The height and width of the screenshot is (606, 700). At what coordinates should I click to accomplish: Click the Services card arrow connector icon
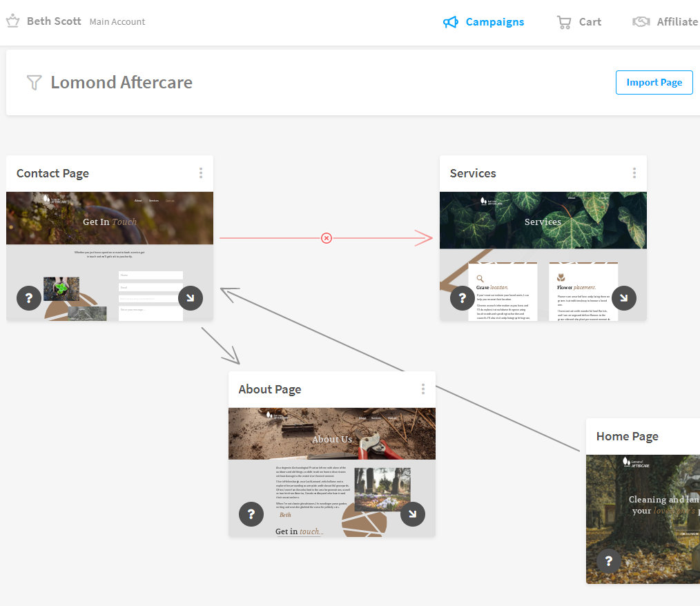624,298
